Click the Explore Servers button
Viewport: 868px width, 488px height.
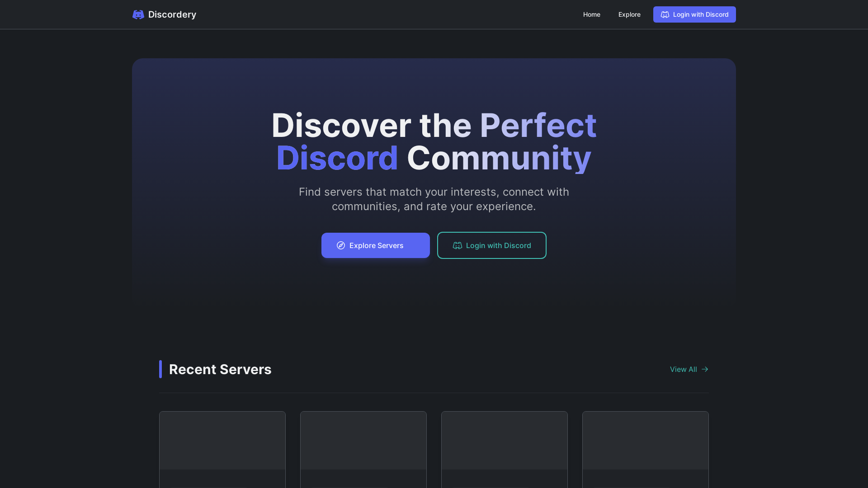click(x=376, y=245)
